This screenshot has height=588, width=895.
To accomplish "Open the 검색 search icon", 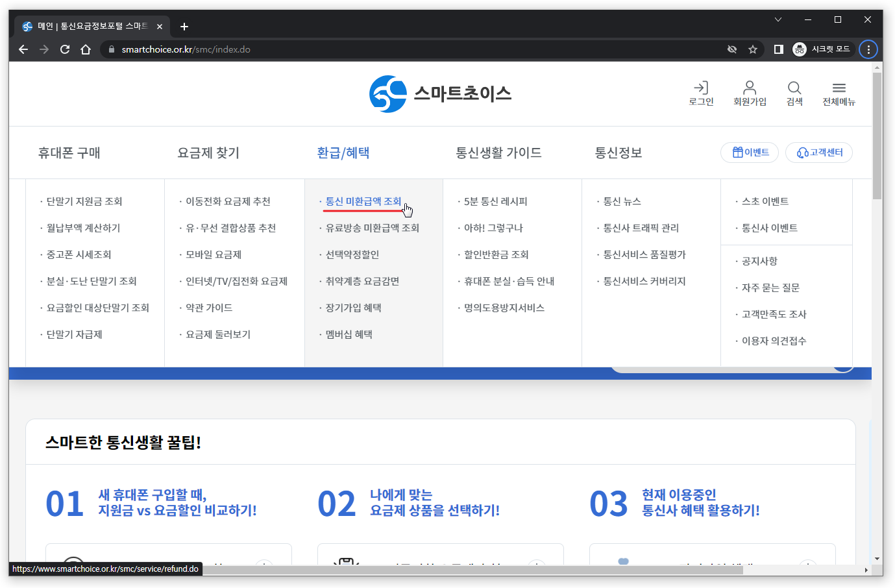I will point(794,93).
